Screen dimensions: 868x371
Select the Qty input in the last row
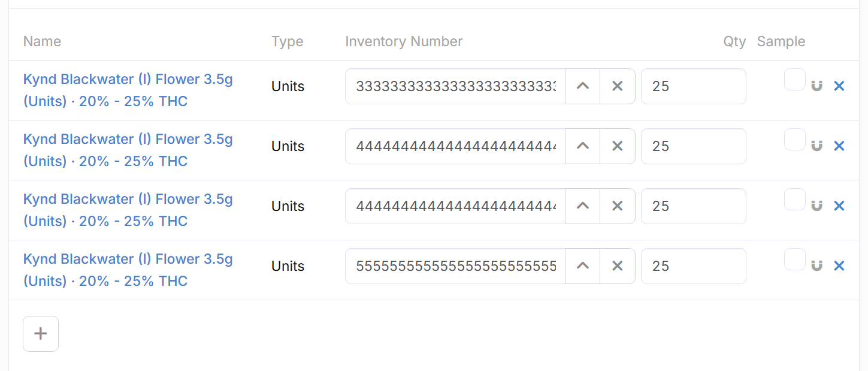point(693,266)
